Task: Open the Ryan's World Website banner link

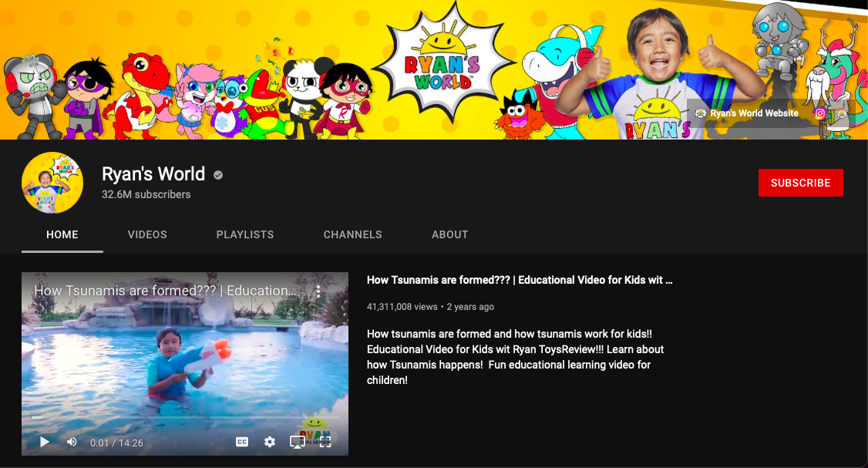Action: pos(747,113)
